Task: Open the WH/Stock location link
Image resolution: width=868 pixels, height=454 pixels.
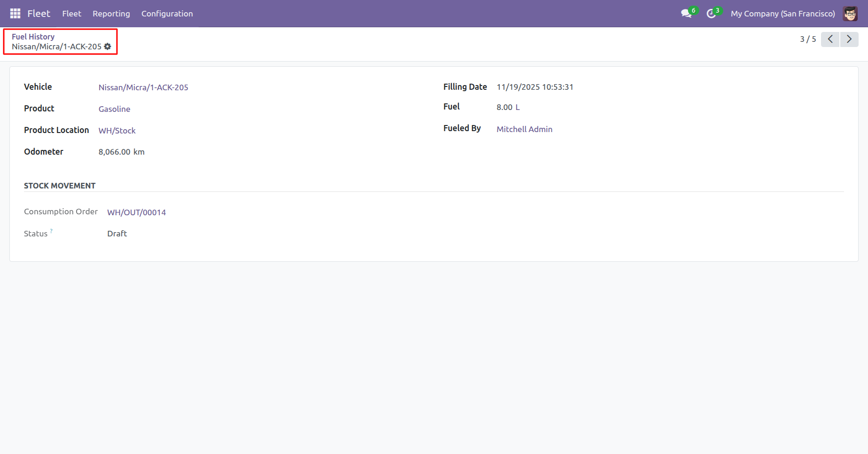Action: pos(117,131)
